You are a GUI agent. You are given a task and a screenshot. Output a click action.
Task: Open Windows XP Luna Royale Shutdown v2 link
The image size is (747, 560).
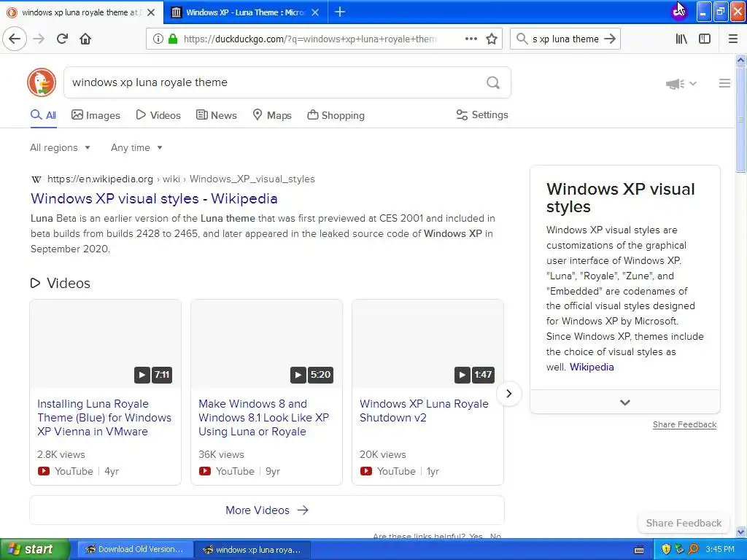point(424,411)
